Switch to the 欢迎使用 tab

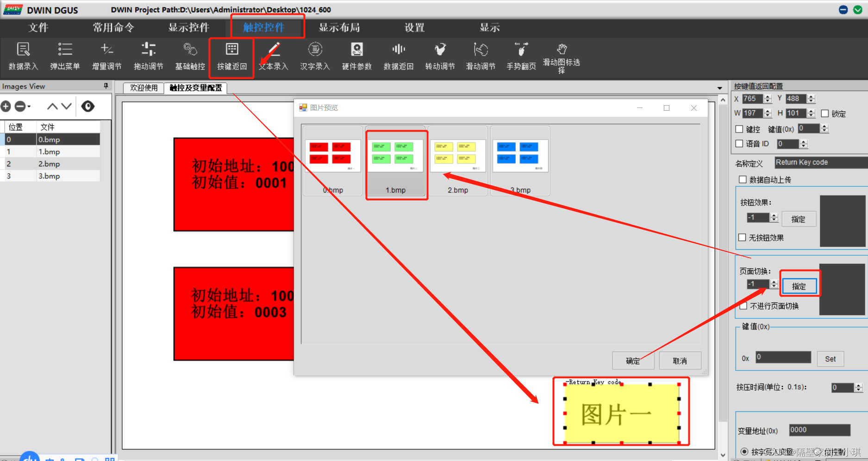tap(143, 88)
